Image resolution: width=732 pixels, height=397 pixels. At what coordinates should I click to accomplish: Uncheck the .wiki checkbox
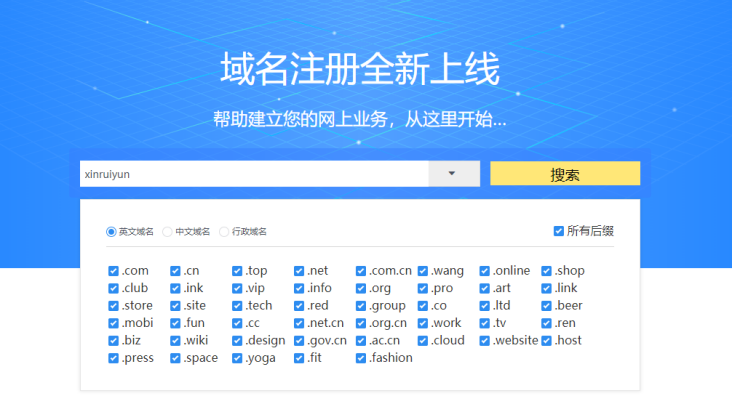175,340
